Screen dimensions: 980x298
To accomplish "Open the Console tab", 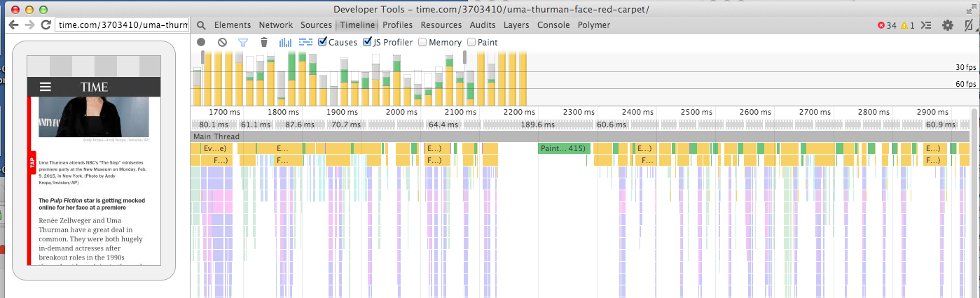I will pos(553,25).
